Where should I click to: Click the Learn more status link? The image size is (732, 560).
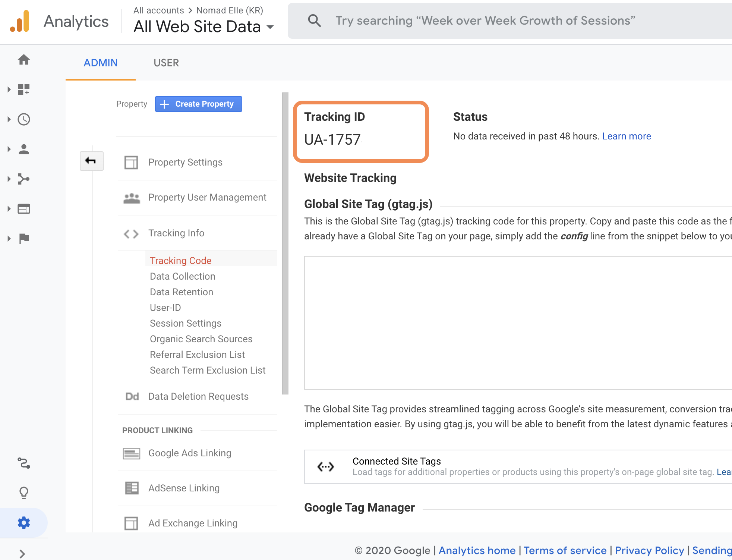(627, 136)
